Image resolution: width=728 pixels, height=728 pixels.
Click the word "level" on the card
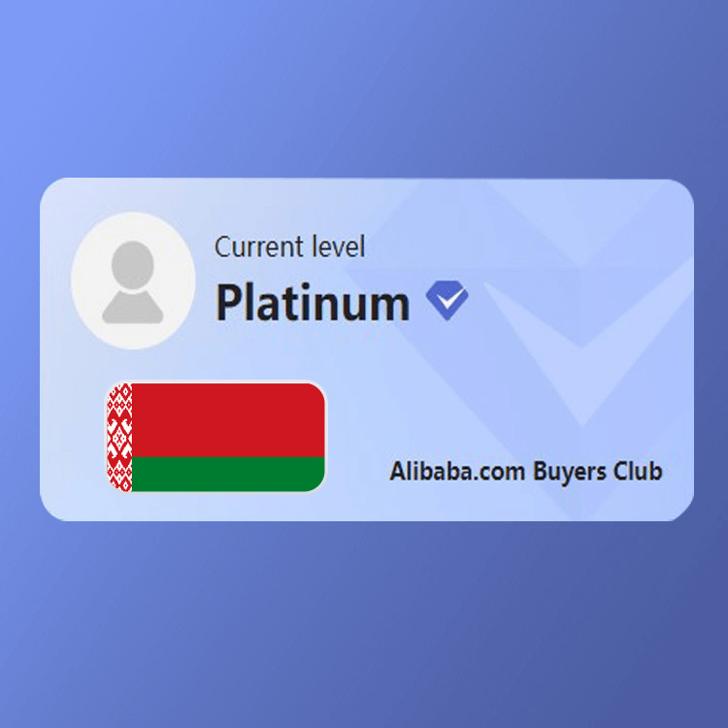click(339, 247)
